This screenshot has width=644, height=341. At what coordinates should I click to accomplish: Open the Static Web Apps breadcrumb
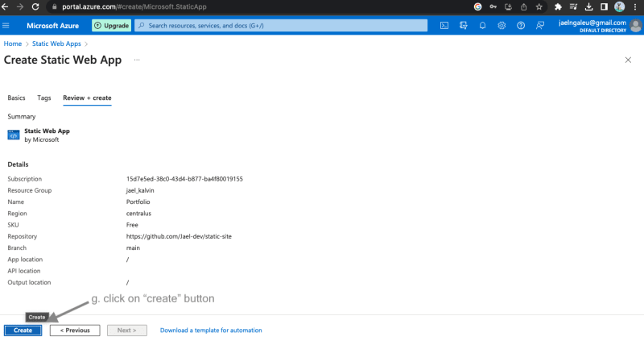click(56, 44)
